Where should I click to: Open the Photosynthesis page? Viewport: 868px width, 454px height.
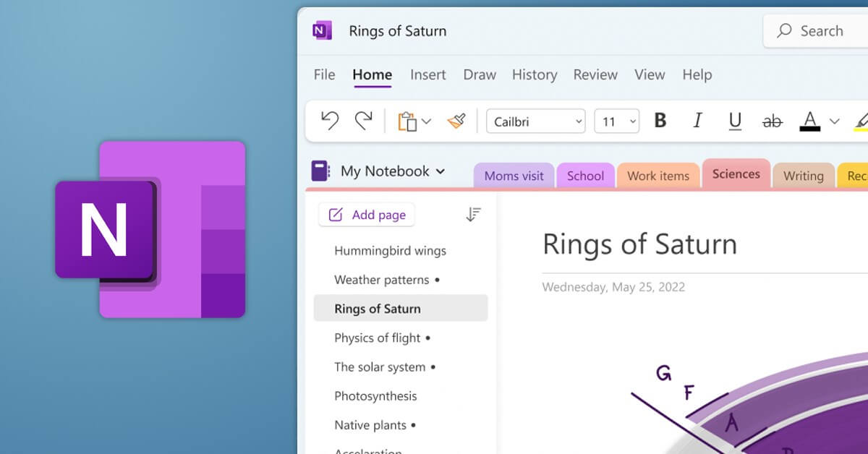click(x=375, y=396)
